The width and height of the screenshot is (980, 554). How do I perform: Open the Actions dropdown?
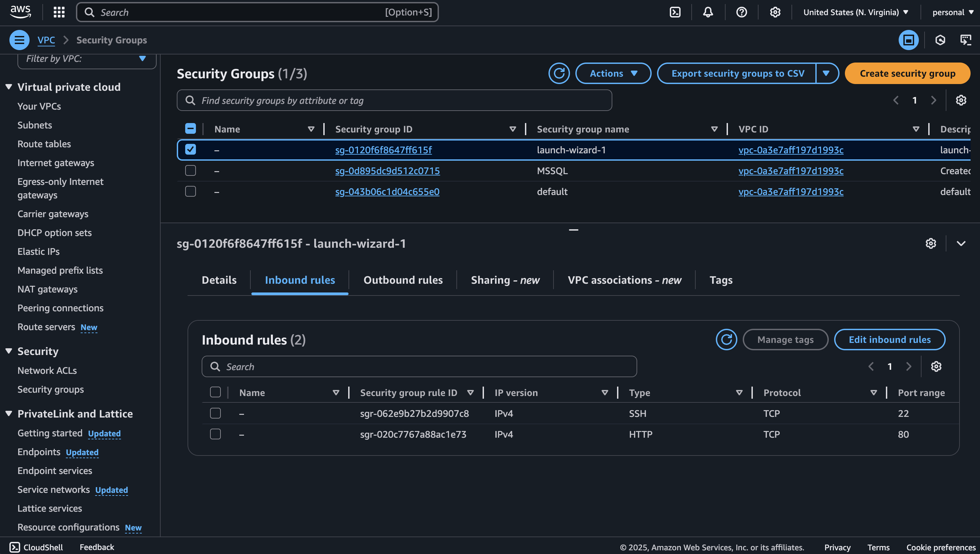613,73
